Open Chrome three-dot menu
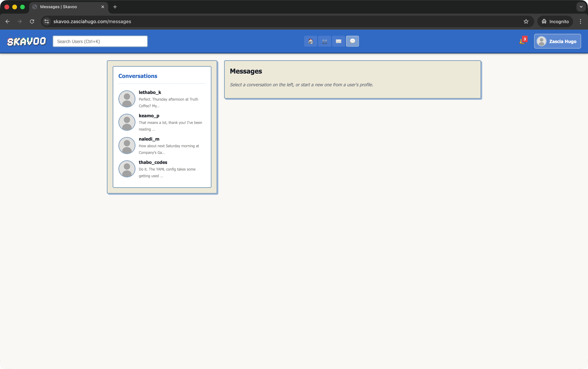The width and height of the screenshot is (588, 369). (580, 21)
